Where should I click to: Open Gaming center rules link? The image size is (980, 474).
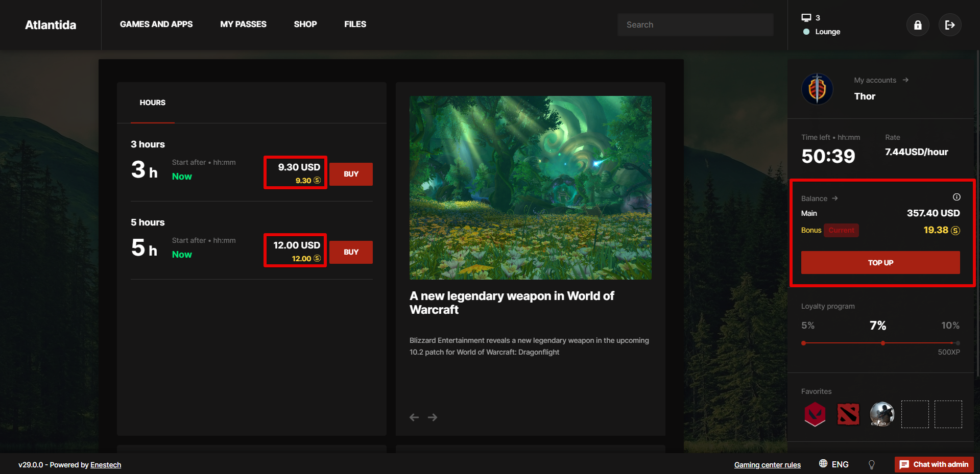coord(767,465)
